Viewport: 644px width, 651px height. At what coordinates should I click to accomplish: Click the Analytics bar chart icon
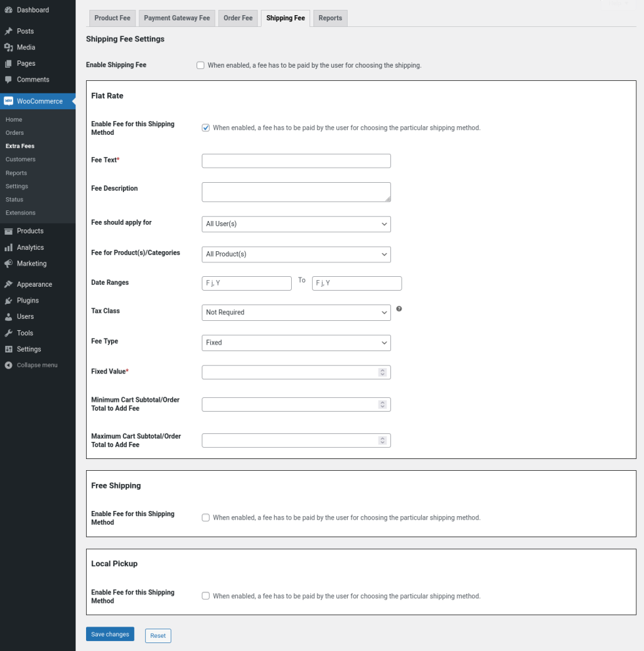pyautogui.click(x=9, y=247)
